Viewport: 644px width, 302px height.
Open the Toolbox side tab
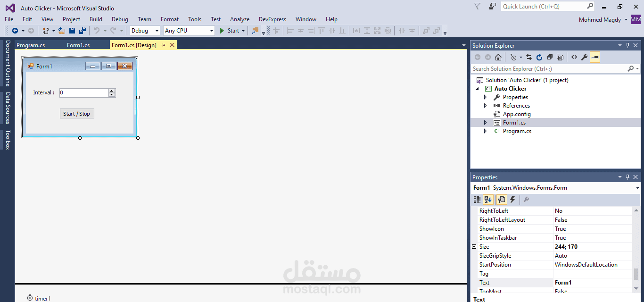(8, 140)
